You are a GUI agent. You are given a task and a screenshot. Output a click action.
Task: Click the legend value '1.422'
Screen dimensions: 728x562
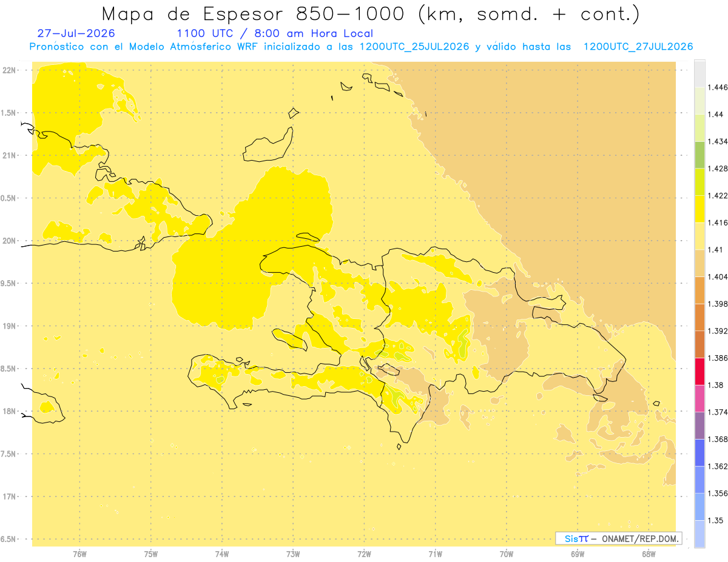[x=717, y=196]
